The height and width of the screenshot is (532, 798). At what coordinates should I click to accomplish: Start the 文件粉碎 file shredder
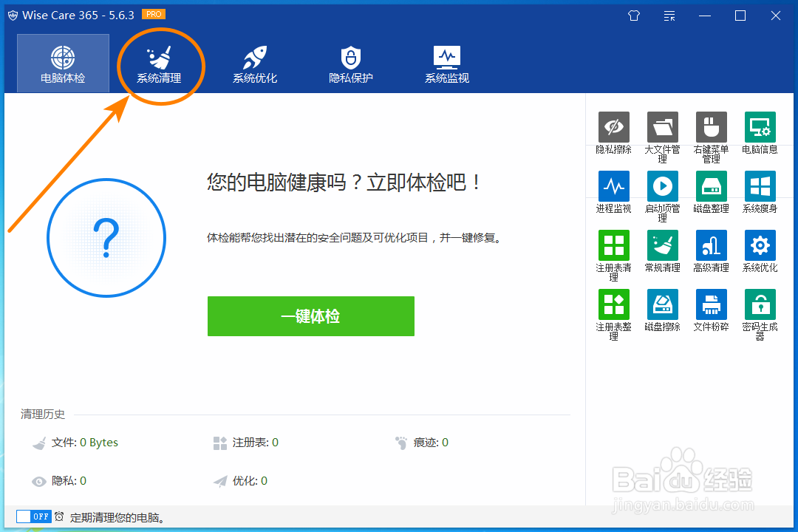pos(711,304)
